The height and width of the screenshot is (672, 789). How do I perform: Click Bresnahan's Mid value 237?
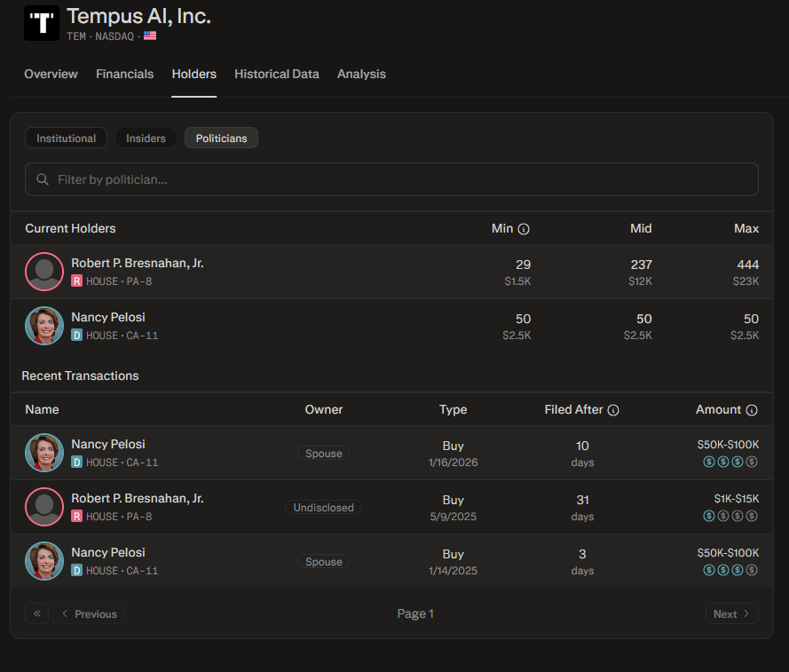tap(642, 265)
